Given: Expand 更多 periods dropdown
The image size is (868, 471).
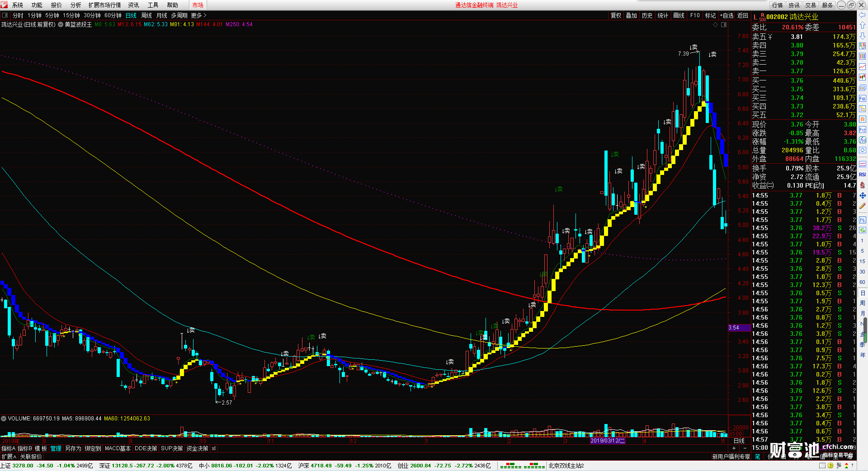Looking at the screenshot, I should (198, 15).
